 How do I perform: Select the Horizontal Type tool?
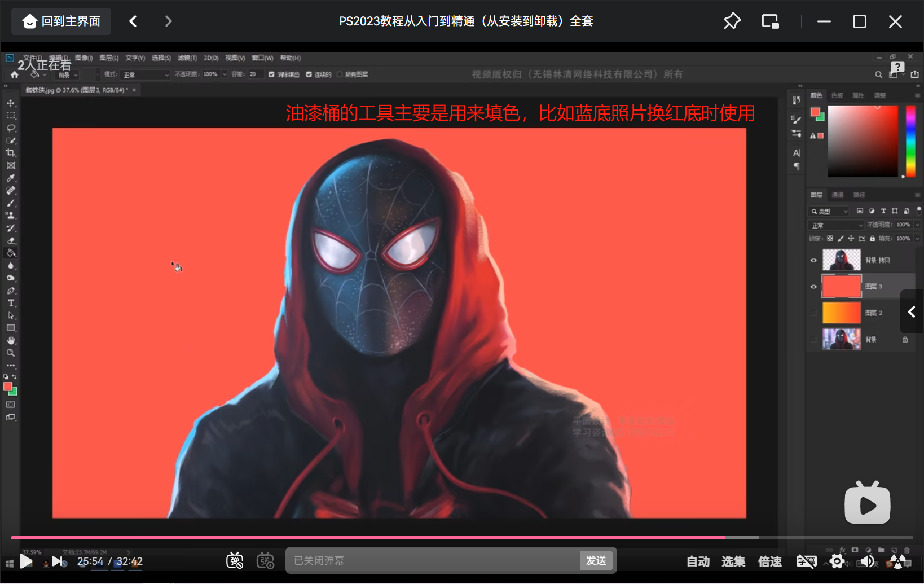[11, 303]
